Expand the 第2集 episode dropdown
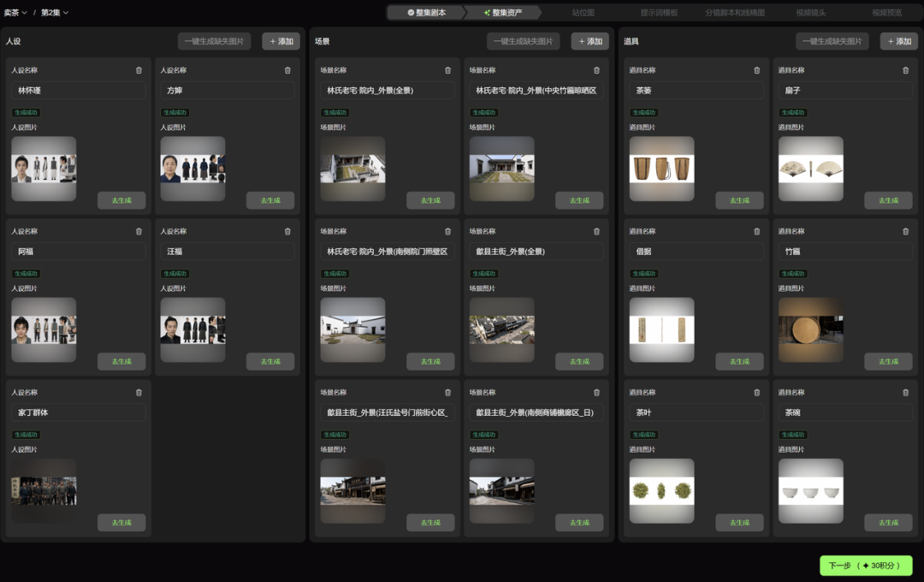Image resolution: width=924 pixels, height=582 pixels. pyautogui.click(x=55, y=12)
